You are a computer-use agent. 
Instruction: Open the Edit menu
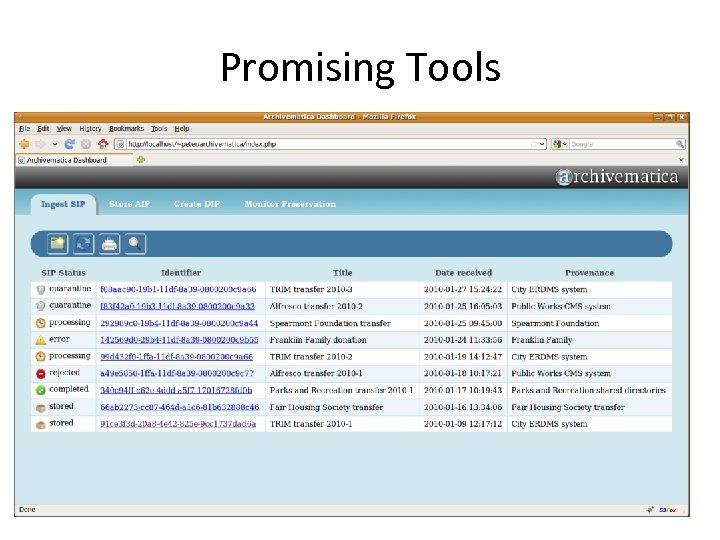pyautogui.click(x=43, y=129)
